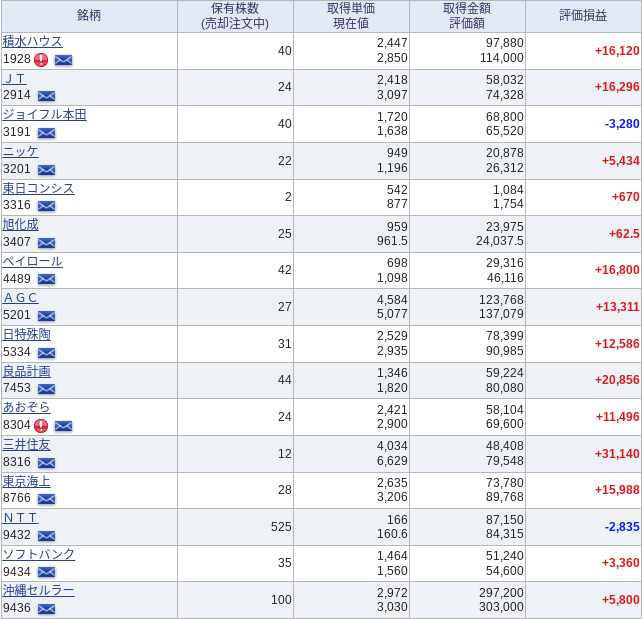Screen dimensions: 642x619
Task: Click the 137,079 valuation for ＡＧＣ
Action: click(501, 314)
